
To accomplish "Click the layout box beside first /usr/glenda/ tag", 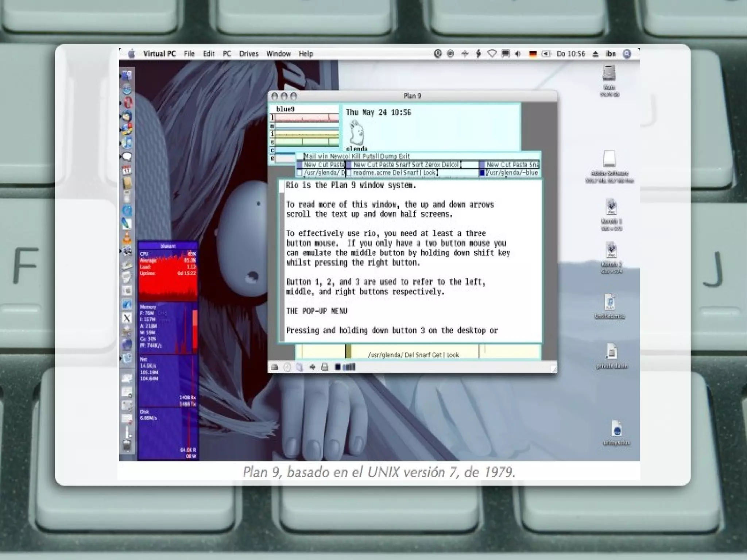I will pyautogui.click(x=299, y=173).
